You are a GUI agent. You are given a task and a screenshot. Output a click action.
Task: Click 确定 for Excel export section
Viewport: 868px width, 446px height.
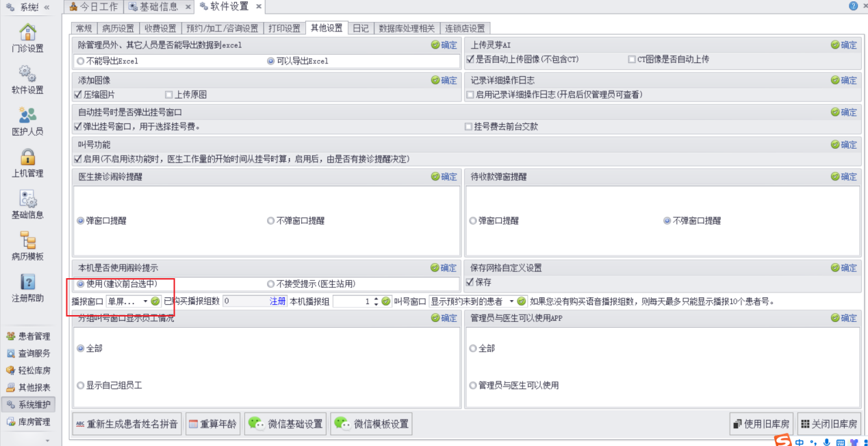444,45
